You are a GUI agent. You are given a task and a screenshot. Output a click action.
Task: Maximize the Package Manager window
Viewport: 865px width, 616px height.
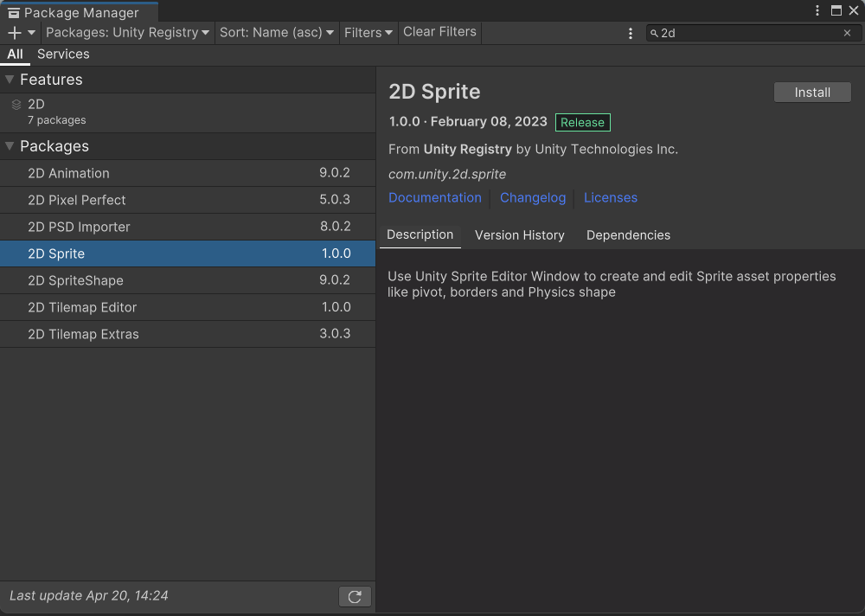point(836,10)
